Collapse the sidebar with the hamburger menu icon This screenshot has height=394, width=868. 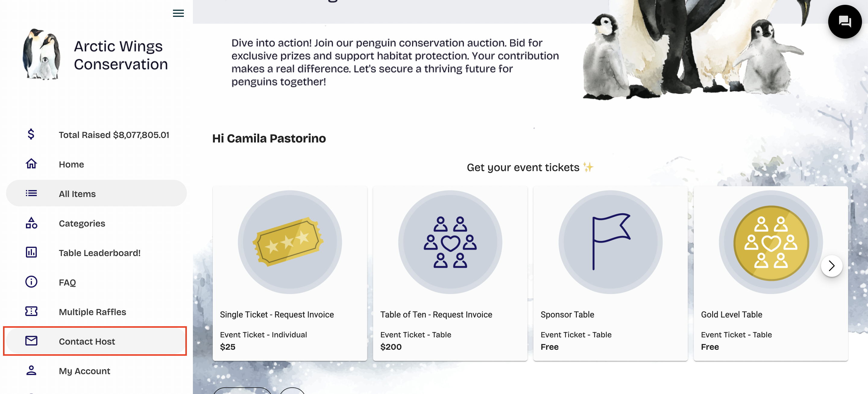click(178, 14)
